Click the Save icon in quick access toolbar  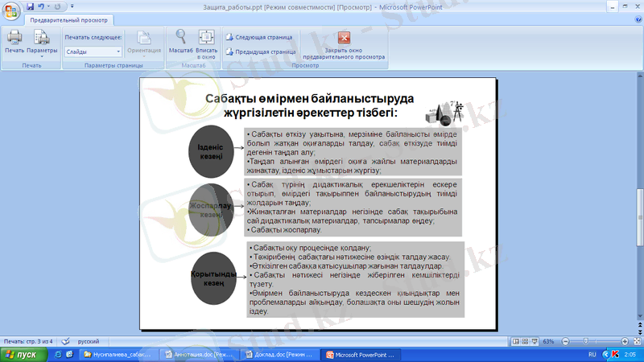[x=29, y=6]
